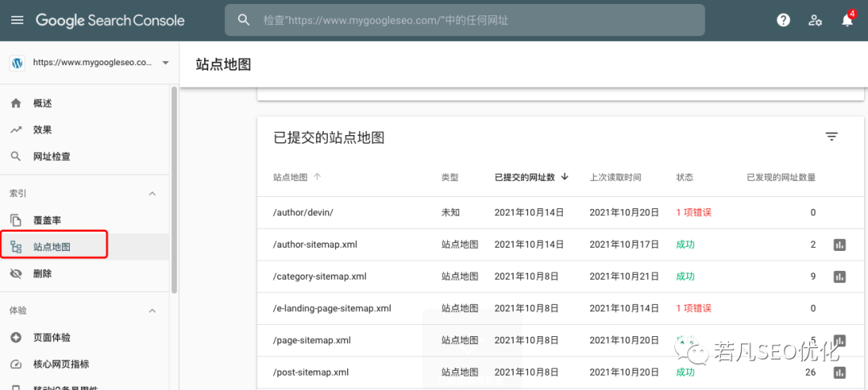Click the pages icon beside 覆盖率
868x390 pixels.
[x=16, y=220]
